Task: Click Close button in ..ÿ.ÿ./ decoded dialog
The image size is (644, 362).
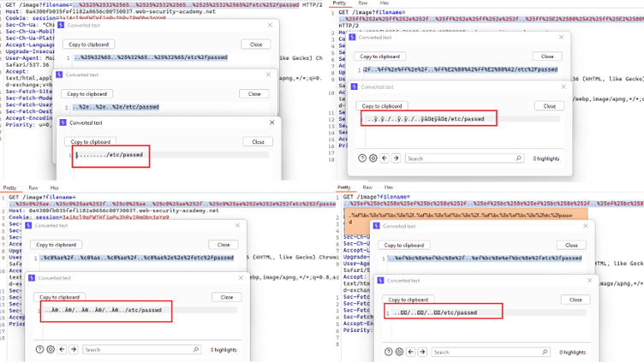Action: (550, 106)
